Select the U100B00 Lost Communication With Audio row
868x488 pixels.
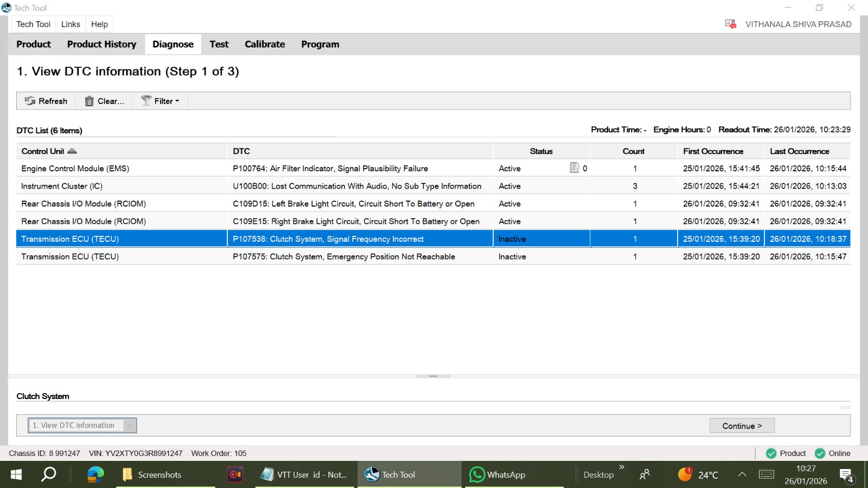pos(433,186)
